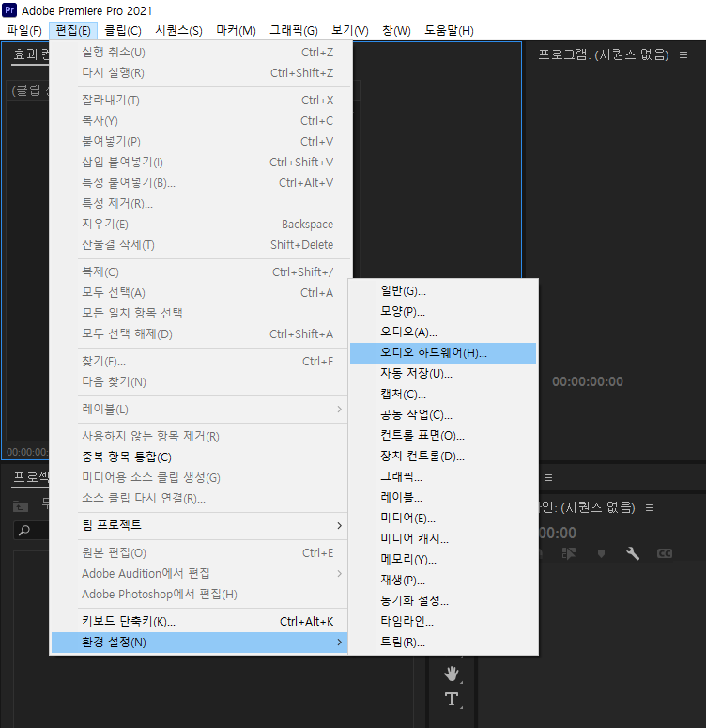
Task: Open panel menu icon above timeline
Action: (548, 477)
